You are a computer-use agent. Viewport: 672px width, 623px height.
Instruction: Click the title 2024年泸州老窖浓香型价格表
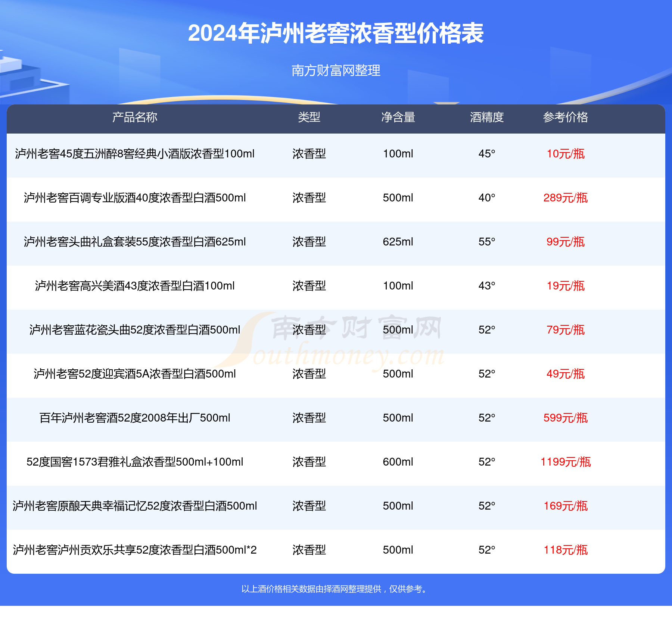tap(336, 33)
